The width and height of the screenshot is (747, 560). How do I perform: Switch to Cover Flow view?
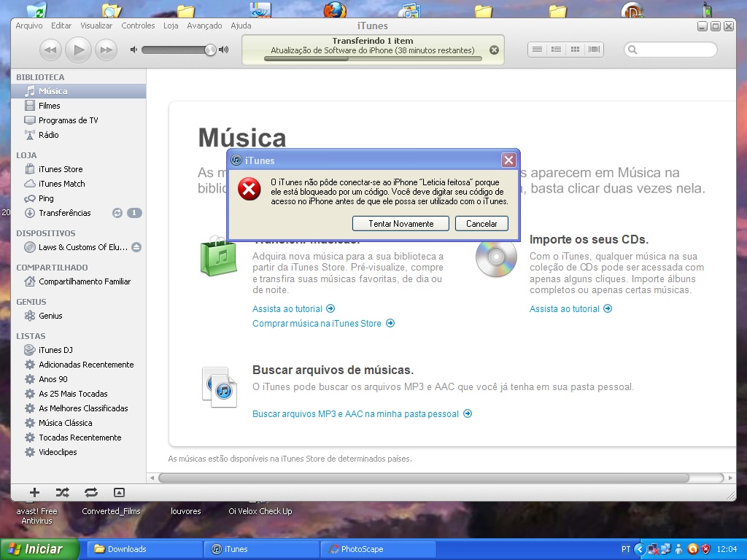pos(594,50)
